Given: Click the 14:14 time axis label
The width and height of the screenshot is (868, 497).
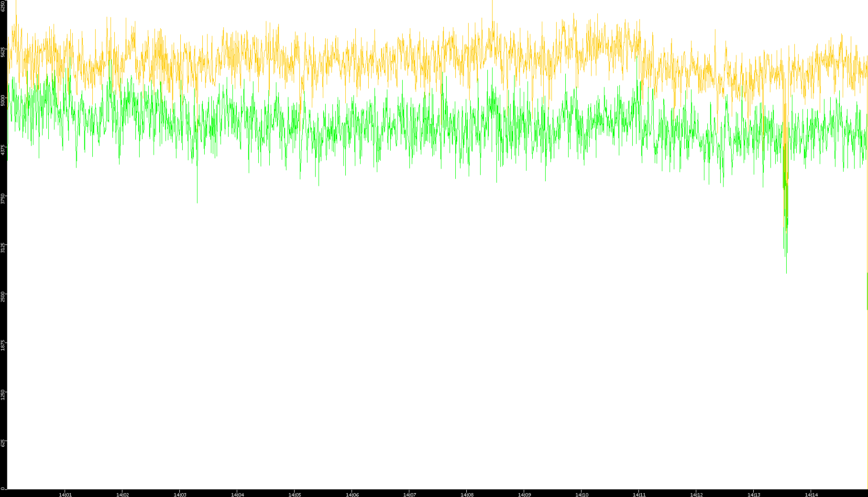Looking at the screenshot, I should [x=811, y=494].
